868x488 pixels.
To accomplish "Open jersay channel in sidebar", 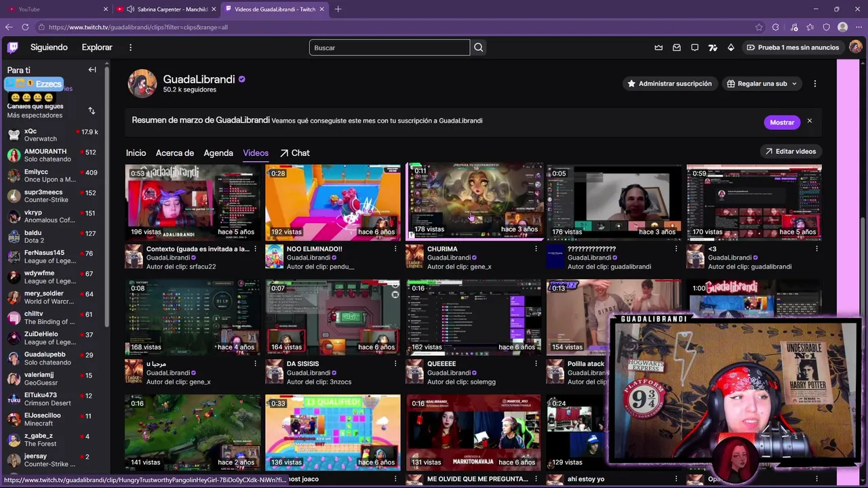I will tap(53, 460).
